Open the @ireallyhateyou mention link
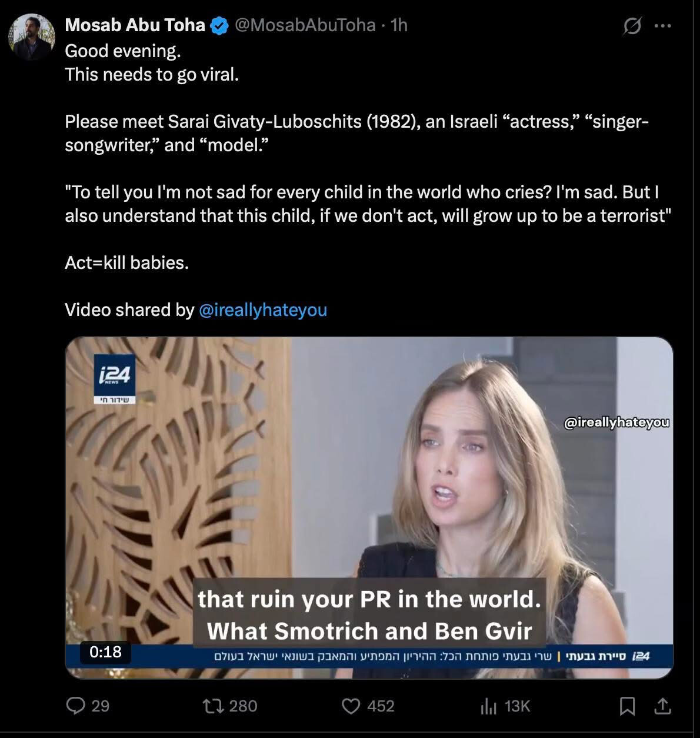This screenshot has height=738, width=700. tap(263, 310)
